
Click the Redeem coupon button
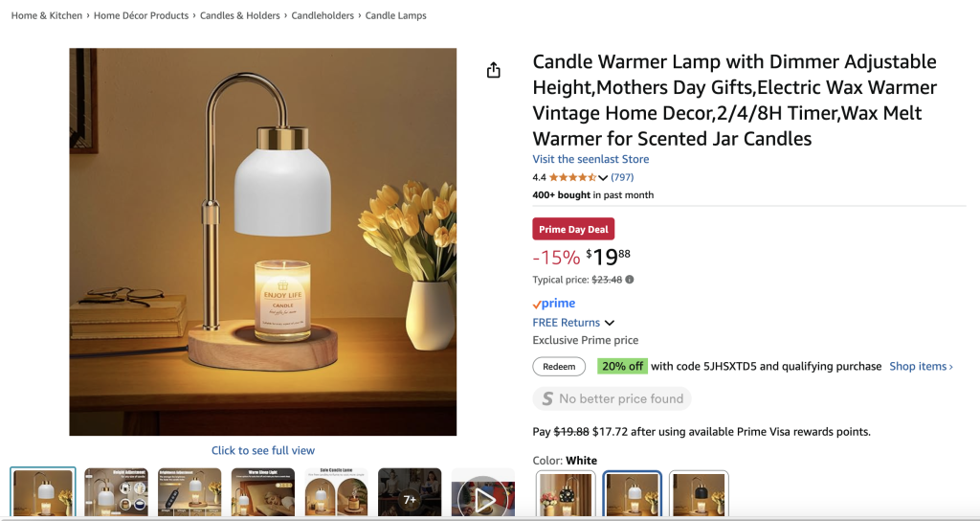[559, 367]
